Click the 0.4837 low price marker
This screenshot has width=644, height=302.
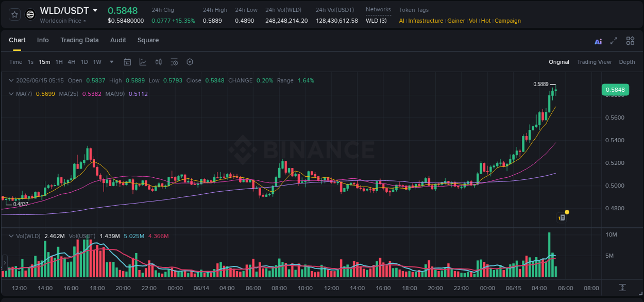coord(21,204)
